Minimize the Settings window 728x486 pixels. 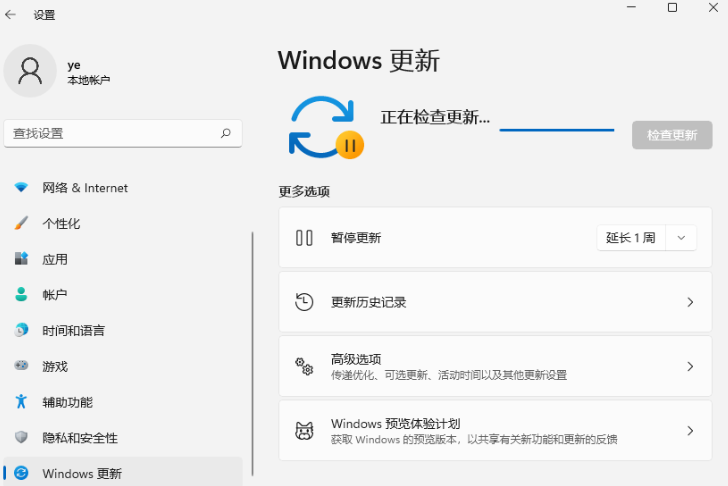(631, 7)
